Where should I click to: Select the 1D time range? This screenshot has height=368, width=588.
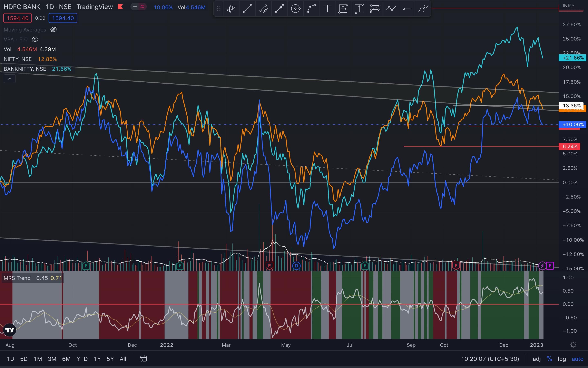click(10, 359)
